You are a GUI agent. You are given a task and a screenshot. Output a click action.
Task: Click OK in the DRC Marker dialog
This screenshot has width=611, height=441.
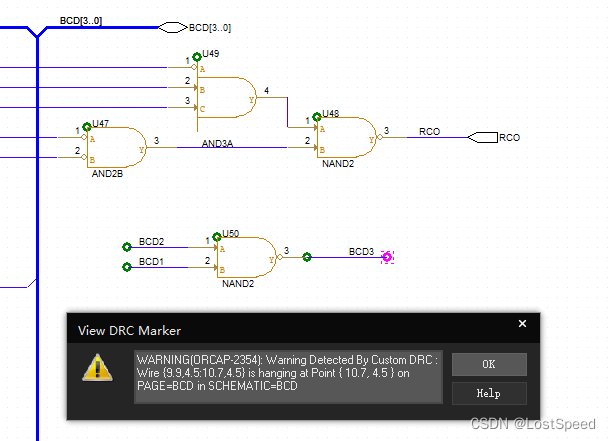pyautogui.click(x=488, y=364)
